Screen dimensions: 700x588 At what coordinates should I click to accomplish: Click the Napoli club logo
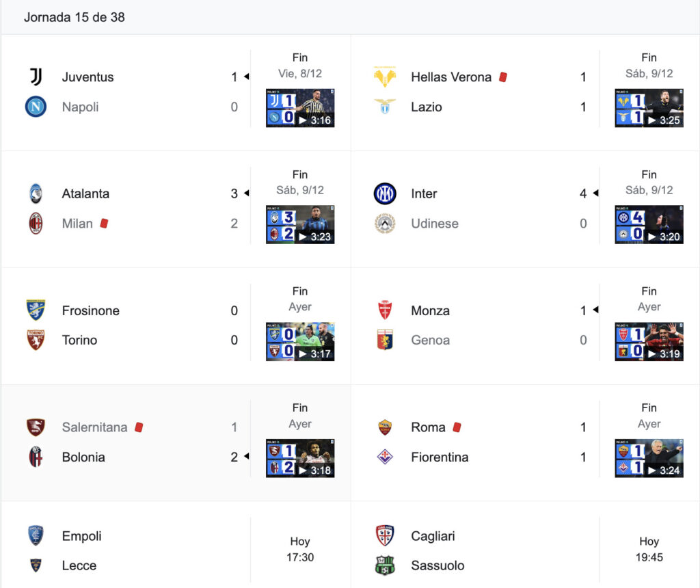pos(36,107)
